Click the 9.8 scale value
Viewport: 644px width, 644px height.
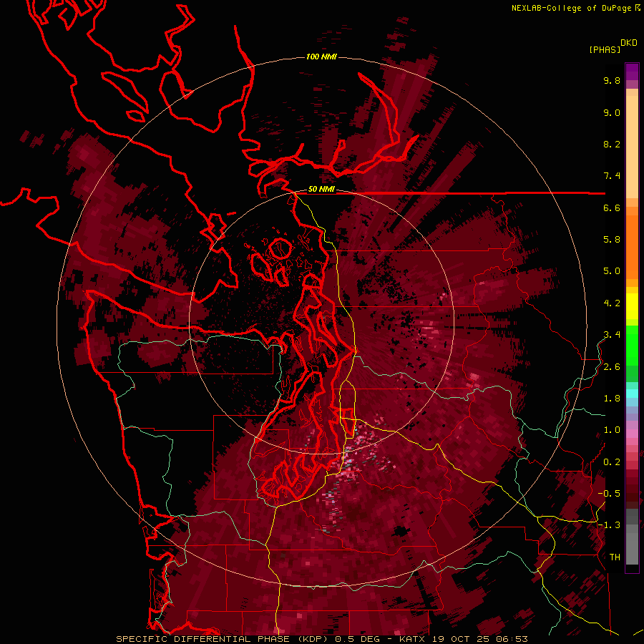[612, 80]
